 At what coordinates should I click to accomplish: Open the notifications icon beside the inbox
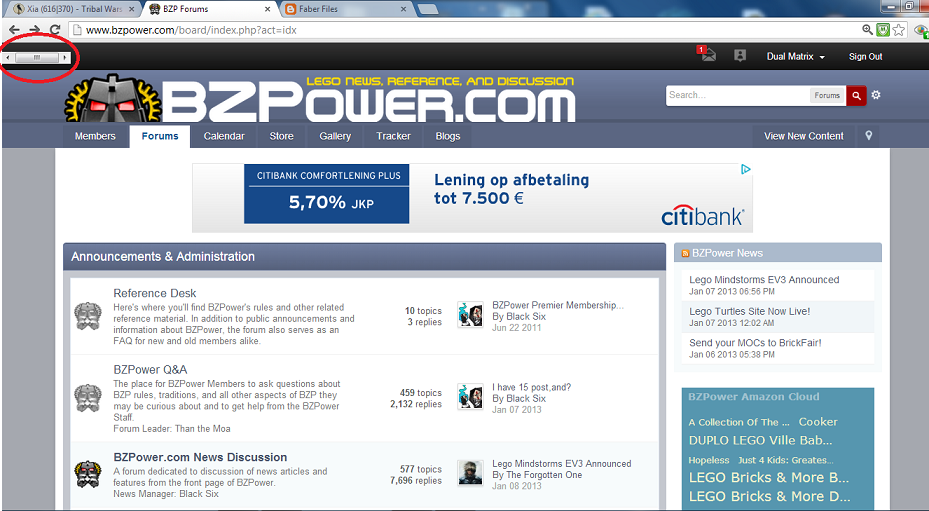click(739, 56)
